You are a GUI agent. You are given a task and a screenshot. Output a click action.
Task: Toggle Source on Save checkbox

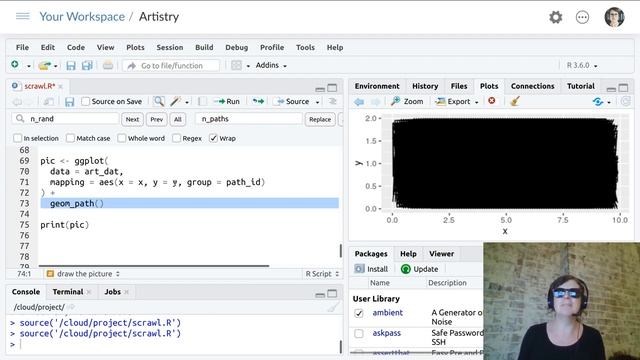coord(85,101)
